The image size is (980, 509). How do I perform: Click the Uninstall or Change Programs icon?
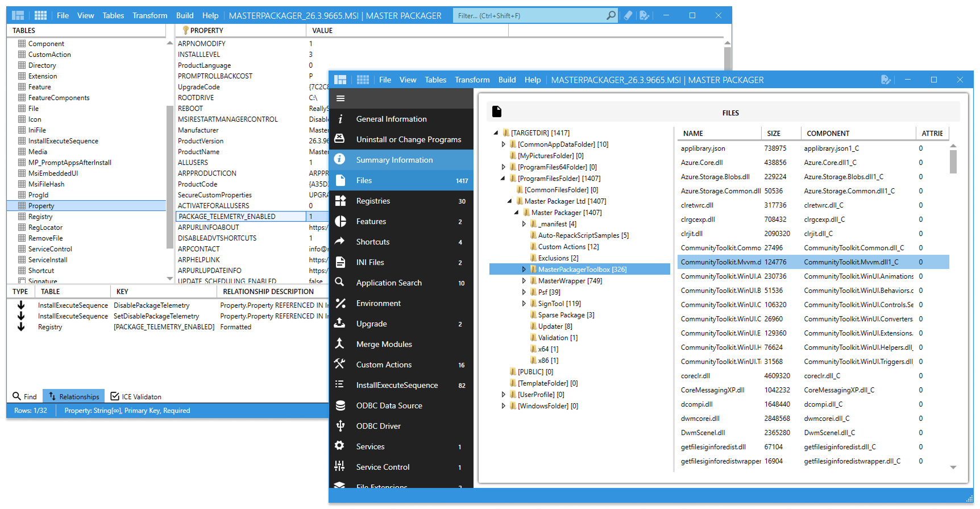click(x=340, y=139)
